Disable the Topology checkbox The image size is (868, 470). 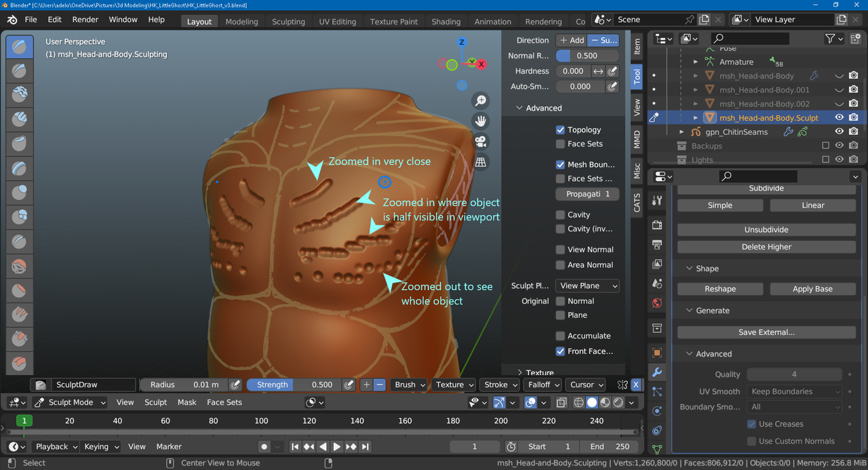pyautogui.click(x=560, y=130)
